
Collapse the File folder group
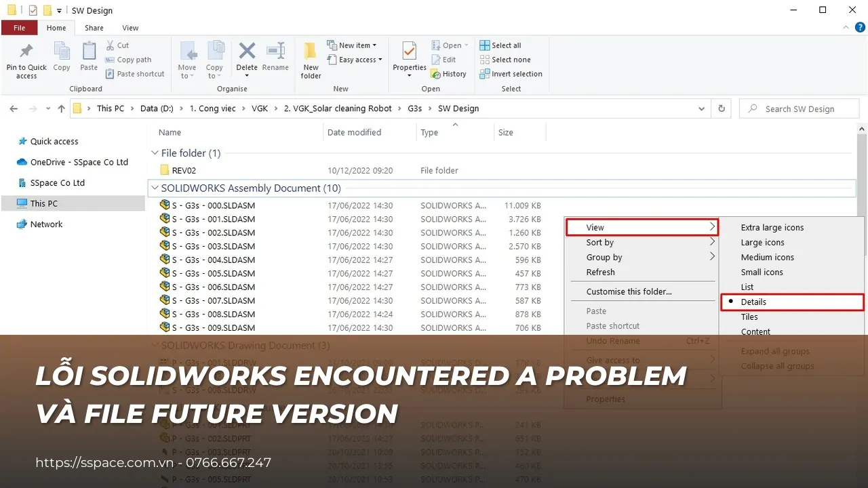155,153
